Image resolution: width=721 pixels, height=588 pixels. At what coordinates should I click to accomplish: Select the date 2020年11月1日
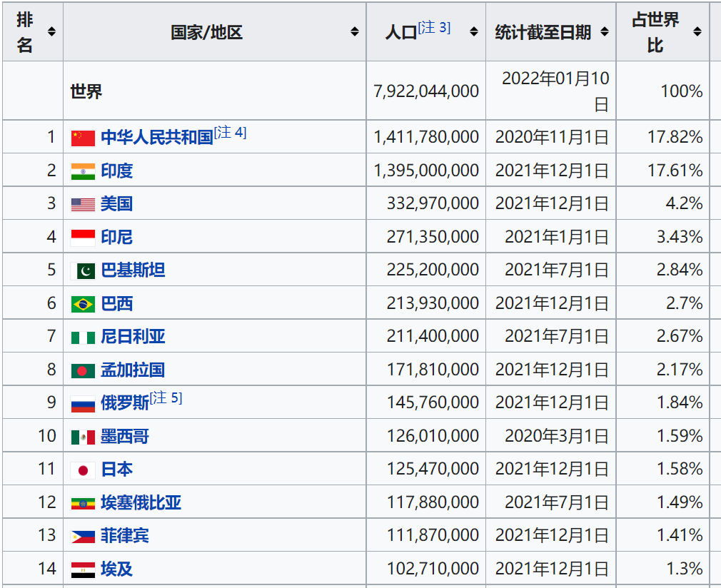(x=553, y=137)
